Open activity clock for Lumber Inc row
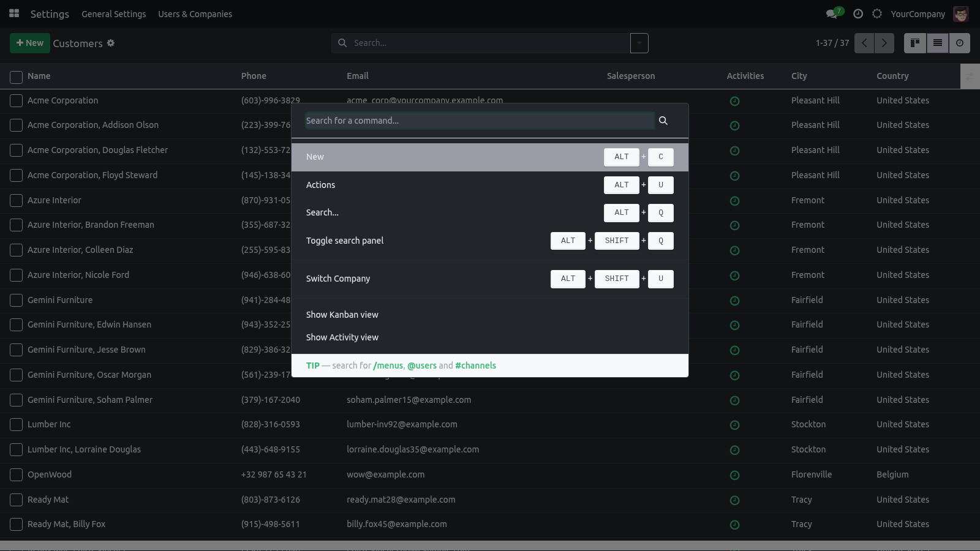Viewport: 980px width, 551px height. [x=735, y=425]
